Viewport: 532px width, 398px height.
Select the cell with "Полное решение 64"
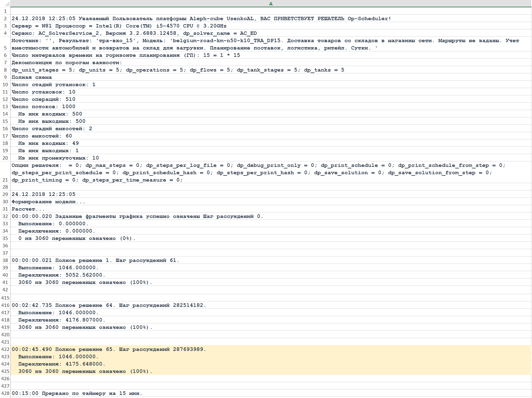tap(109, 305)
